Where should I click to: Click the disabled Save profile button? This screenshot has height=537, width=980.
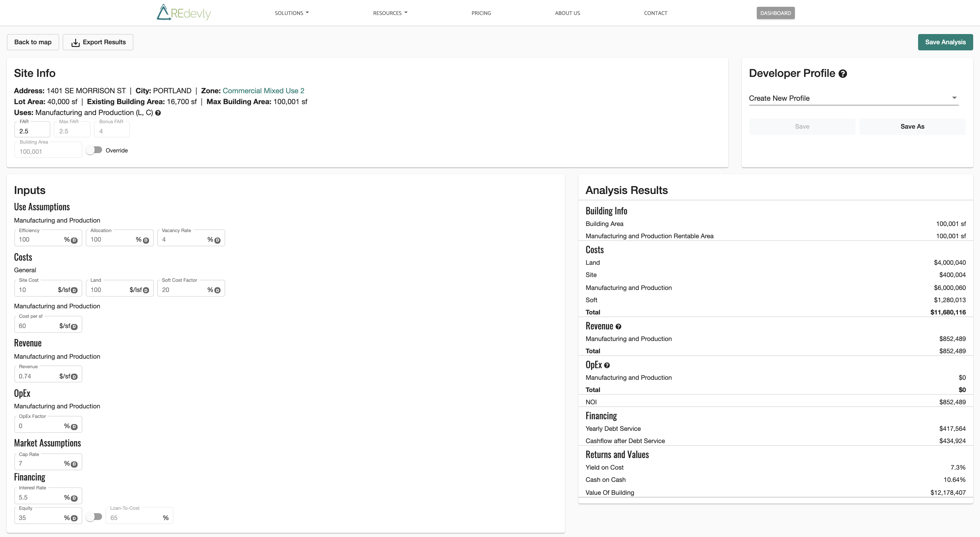point(802,126)
